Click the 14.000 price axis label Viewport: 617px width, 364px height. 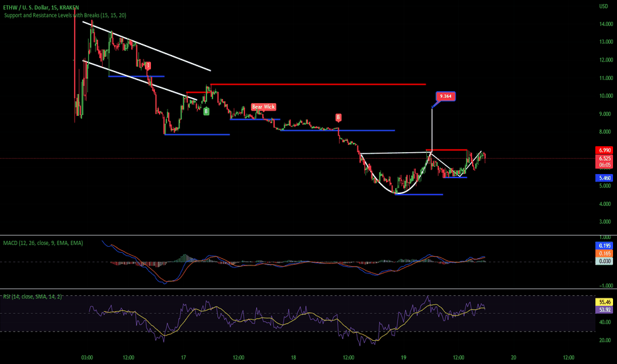[x=606, y=24]
